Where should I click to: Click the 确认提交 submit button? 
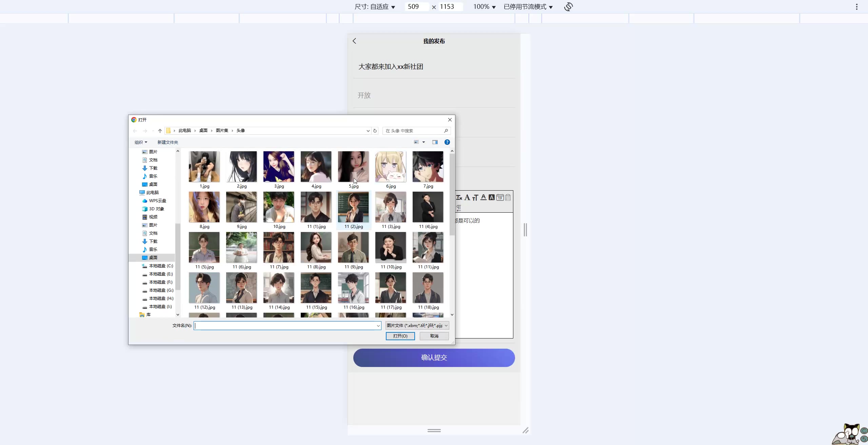pos(434,357)
